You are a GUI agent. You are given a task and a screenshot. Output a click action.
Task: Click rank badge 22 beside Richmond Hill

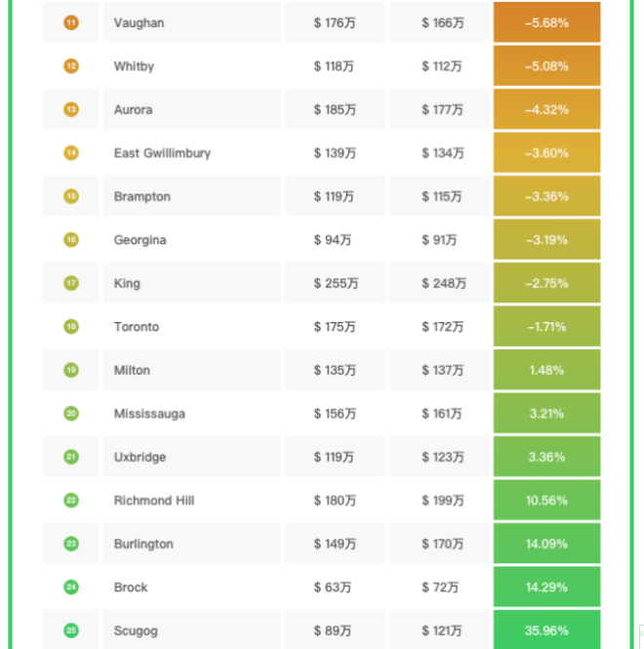click(x=71, y=501)
